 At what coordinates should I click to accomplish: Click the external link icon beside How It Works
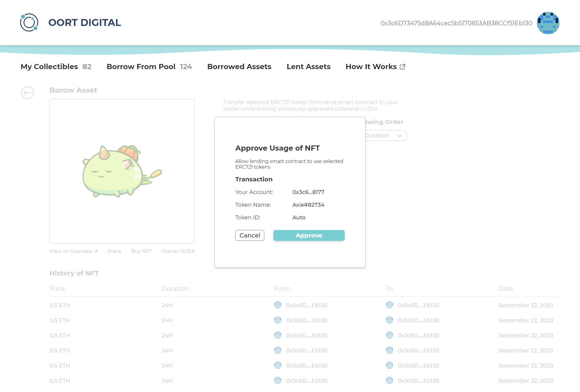(402, 67)
